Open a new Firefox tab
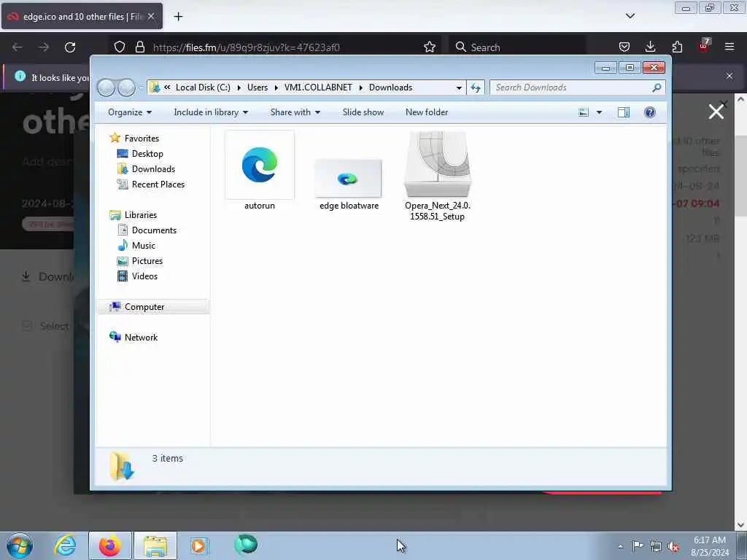Image resolution: width=747 pixels, height=560 pixels. (x=178, y=17)
